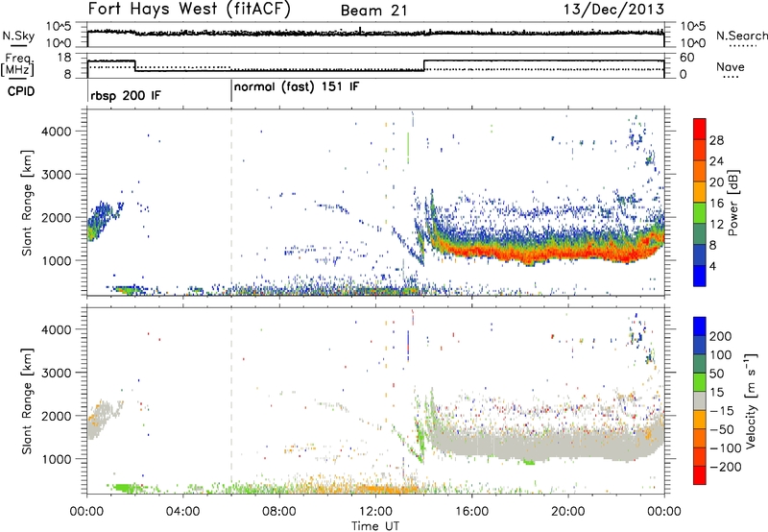The height and width of the screenshot is (532, 768).
Task: Click the blue scatter patch at 2000 km near 00:30
Action: coord(101,220)
